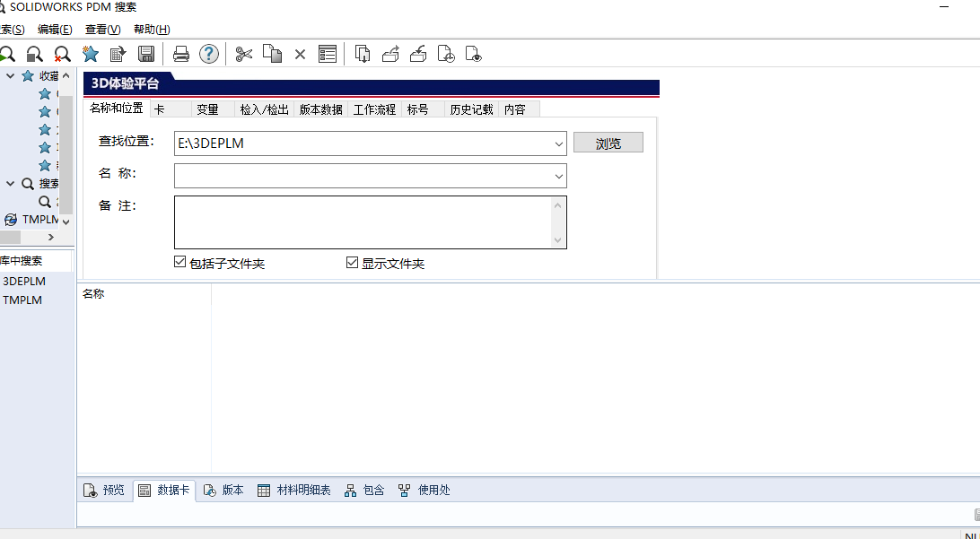Click the 浏览 browse button
Image resolution: width=980 pixels, height=539 pixels.
[x=608, y=143]
